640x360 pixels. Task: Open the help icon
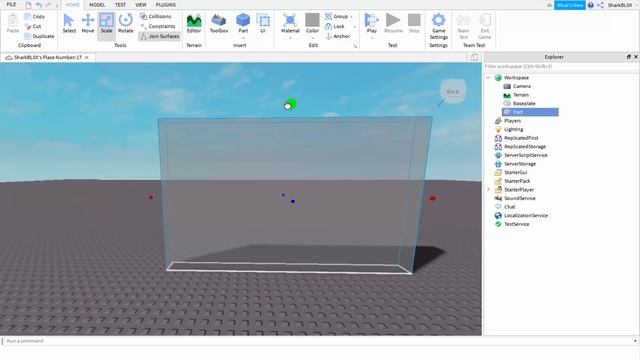[x=590, y=5]
